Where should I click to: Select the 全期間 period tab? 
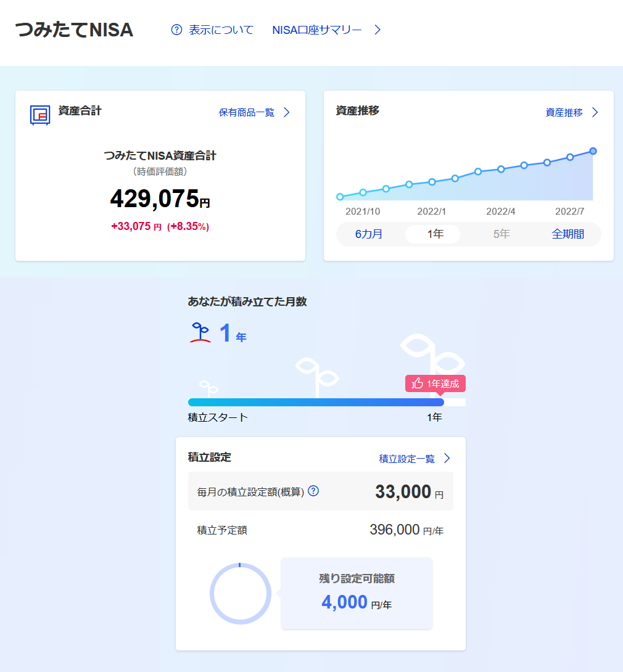567,234
